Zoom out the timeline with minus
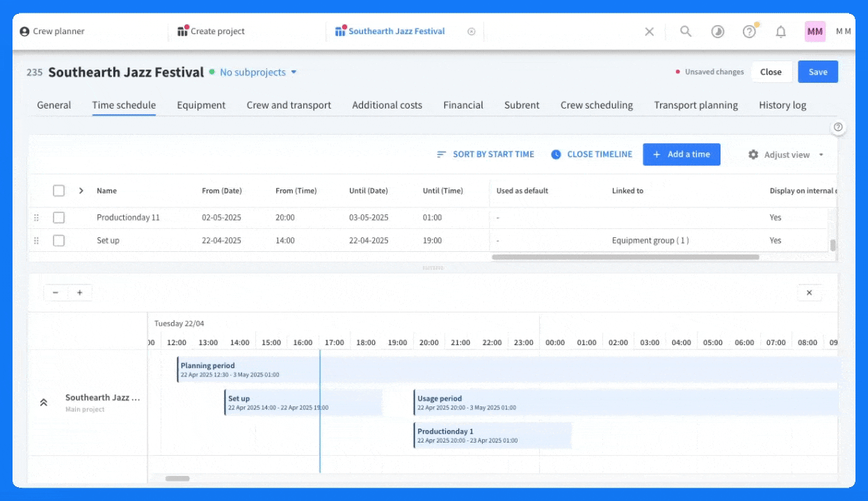The height and width of the screenshot is (501, 868). point(56,293)
